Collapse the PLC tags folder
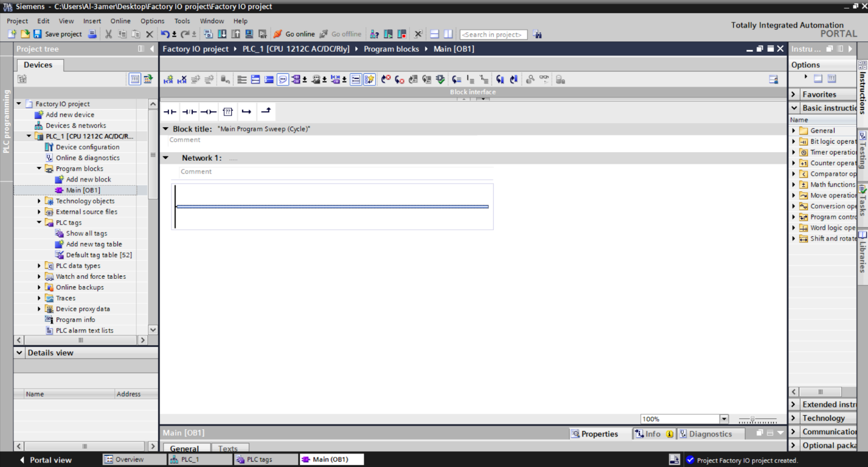Screen dimensions: 868x467 pyautogui.click(x=40, y=222)
